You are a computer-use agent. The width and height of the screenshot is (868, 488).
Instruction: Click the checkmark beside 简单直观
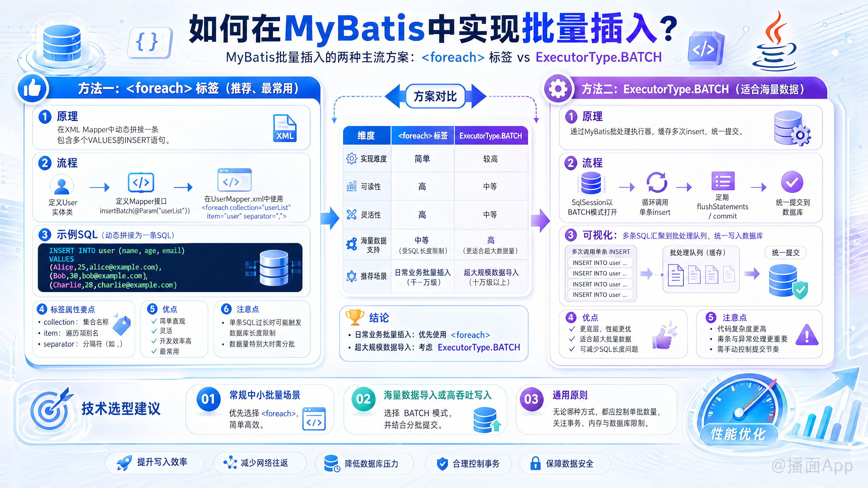tap(154, 321)
